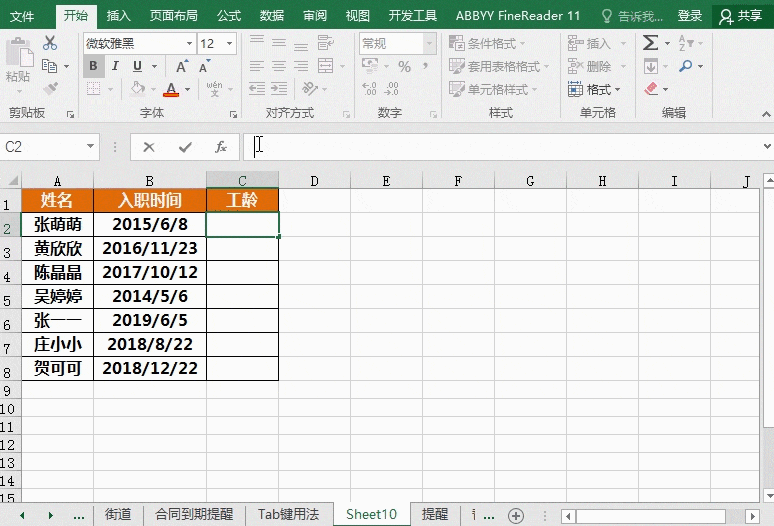Click the 登录 sign-in link
Screen dimensions: 774x526
tap(690, 16)
